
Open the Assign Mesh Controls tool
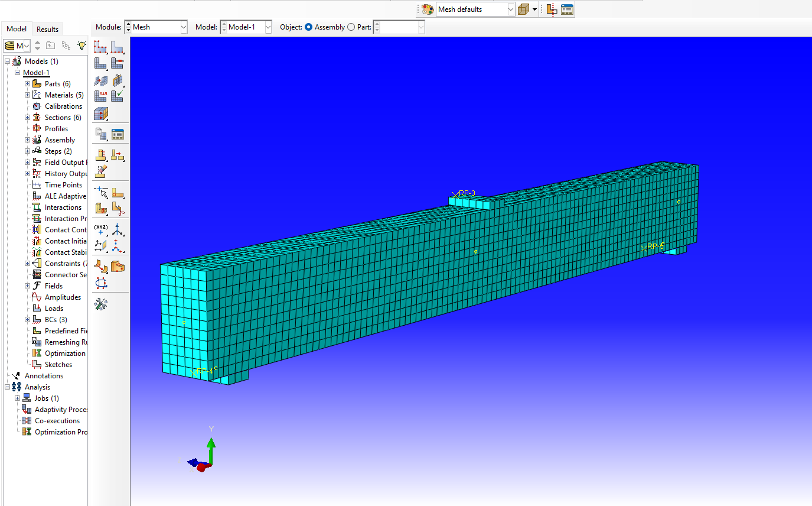[101, 80]
